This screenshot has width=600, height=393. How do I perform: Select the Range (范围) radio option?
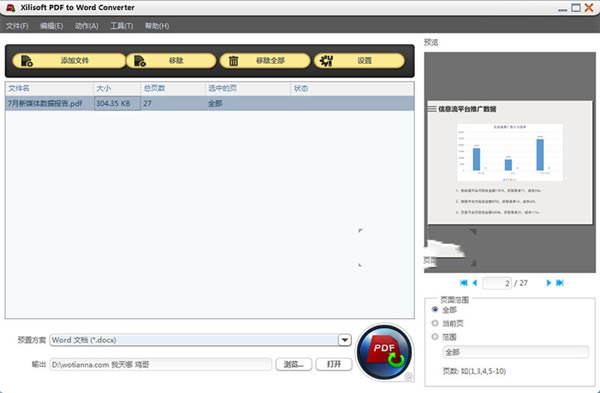click(x=435, y=337)
